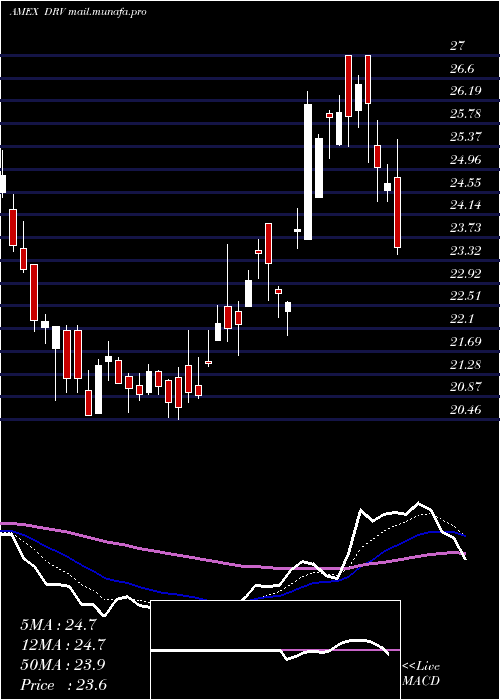The height and width of the screenshot is (700, 500).
Task: Click the 'AMEX DRV mail.munafa.pro' title text
Action: 78,12
